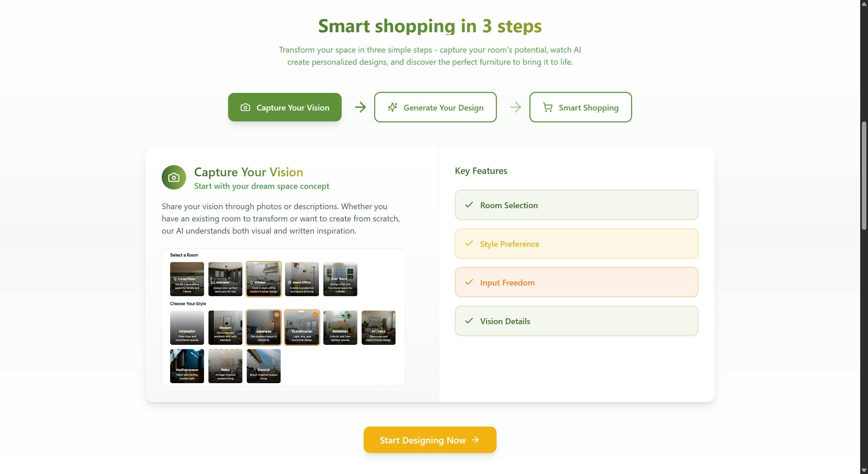Switch to Generate Your Design step
Screen dimensions: 868x474
[x=435, y=107]
